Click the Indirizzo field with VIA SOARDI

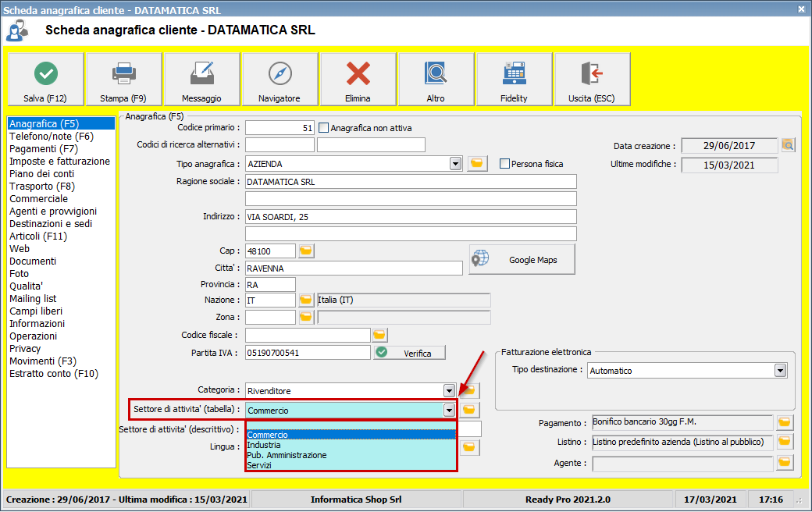click(411, 217)
